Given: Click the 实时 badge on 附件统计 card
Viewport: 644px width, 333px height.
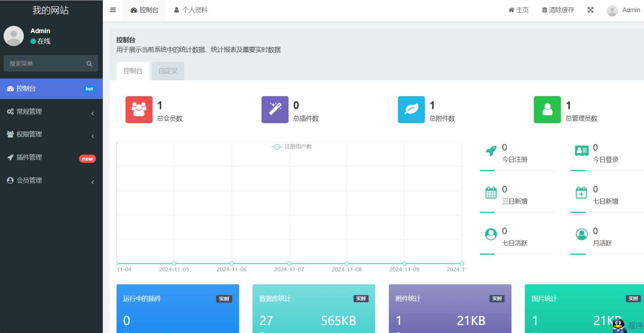Looking at the screenshot, I should [x=497, y=299].
